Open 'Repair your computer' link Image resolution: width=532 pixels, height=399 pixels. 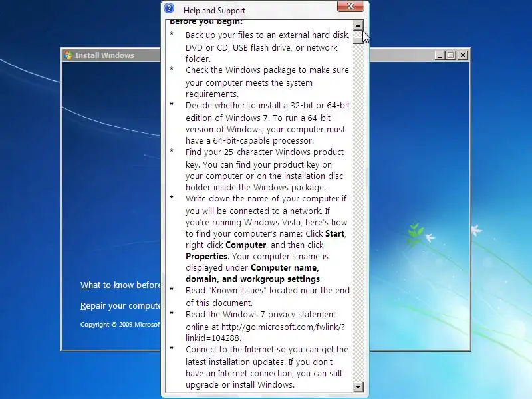(x=120, y=306)
